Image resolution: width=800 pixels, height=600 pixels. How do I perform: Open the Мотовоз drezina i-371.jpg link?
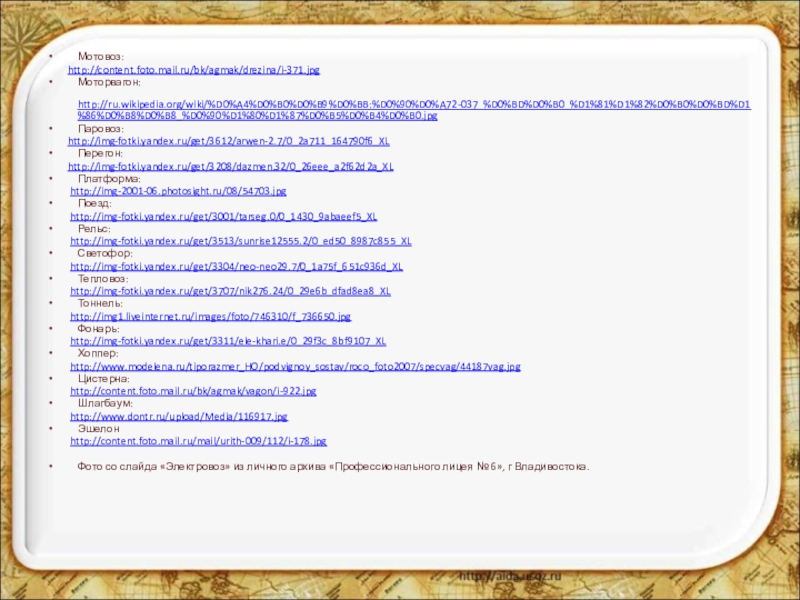194,70
